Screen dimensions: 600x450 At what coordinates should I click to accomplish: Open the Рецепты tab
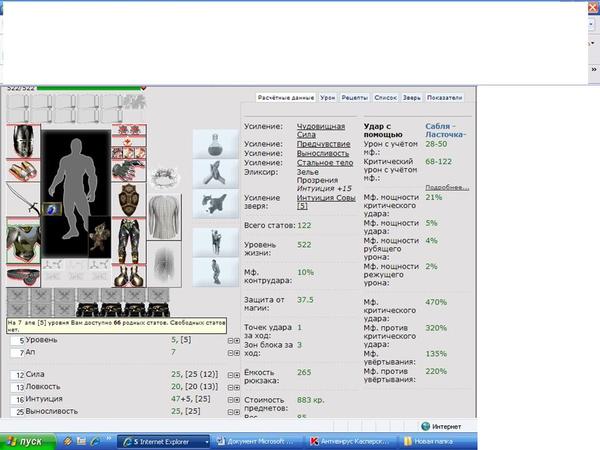(355, 98)
